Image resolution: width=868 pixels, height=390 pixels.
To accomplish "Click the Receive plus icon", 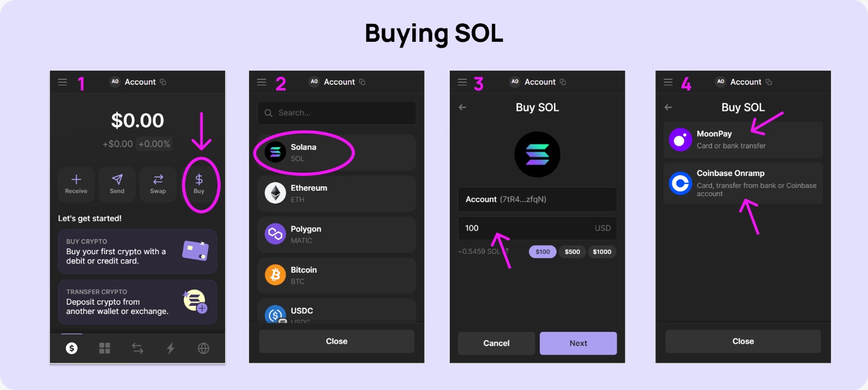I will (x=76, y=179).
